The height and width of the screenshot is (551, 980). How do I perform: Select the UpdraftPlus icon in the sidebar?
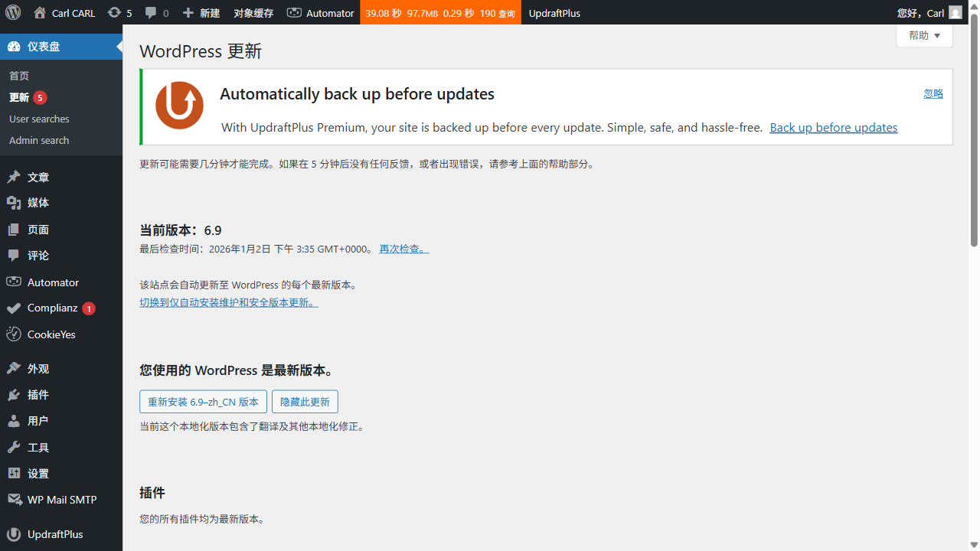14,533
